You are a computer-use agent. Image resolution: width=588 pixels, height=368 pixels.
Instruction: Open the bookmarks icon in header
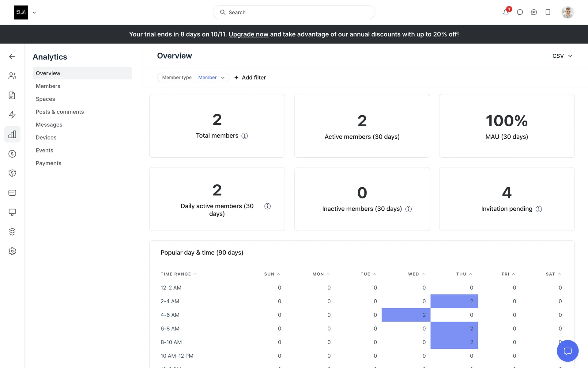click(x=548, y=12)
